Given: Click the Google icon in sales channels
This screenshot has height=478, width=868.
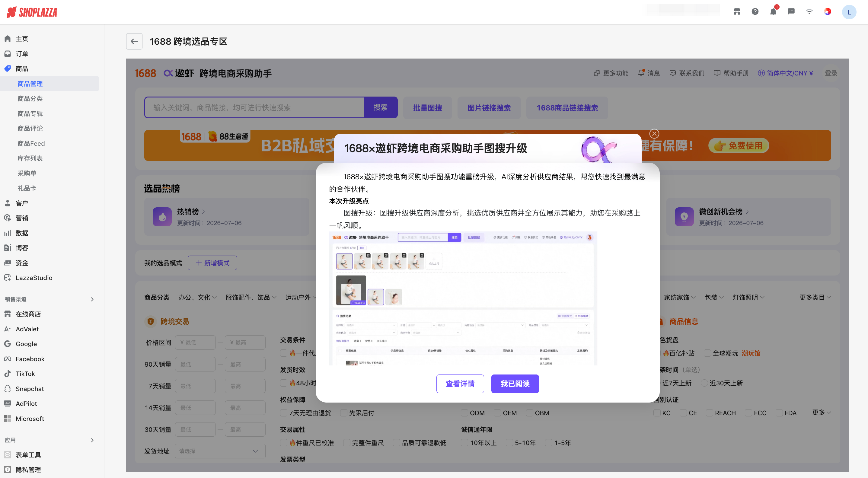Looking at the screenshot, I should point(8,344).
